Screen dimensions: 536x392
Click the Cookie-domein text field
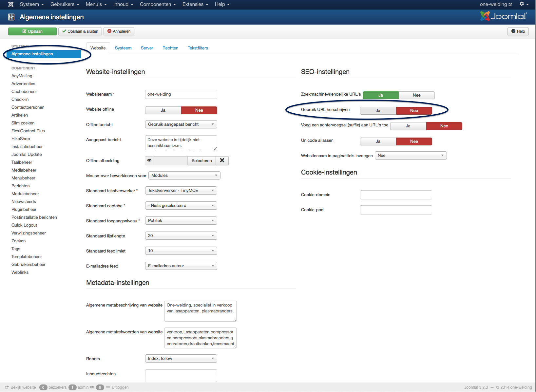point(396,195)
